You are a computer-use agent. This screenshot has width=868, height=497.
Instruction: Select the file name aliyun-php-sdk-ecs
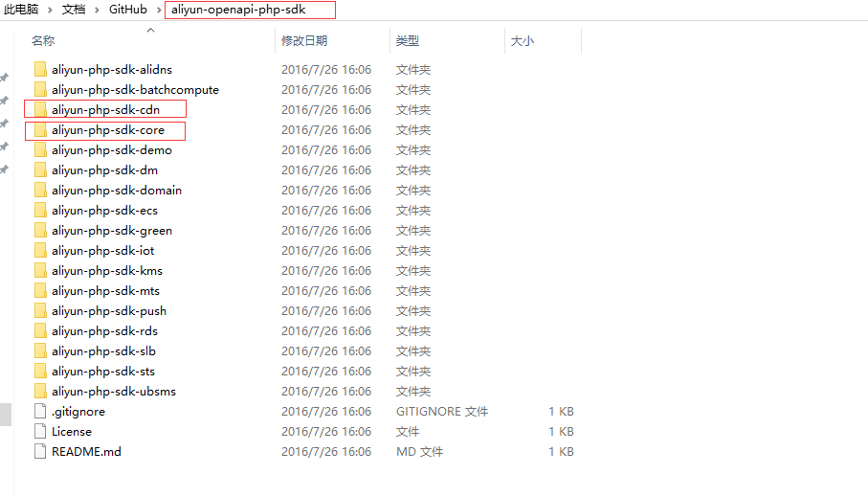coord(104,210)
